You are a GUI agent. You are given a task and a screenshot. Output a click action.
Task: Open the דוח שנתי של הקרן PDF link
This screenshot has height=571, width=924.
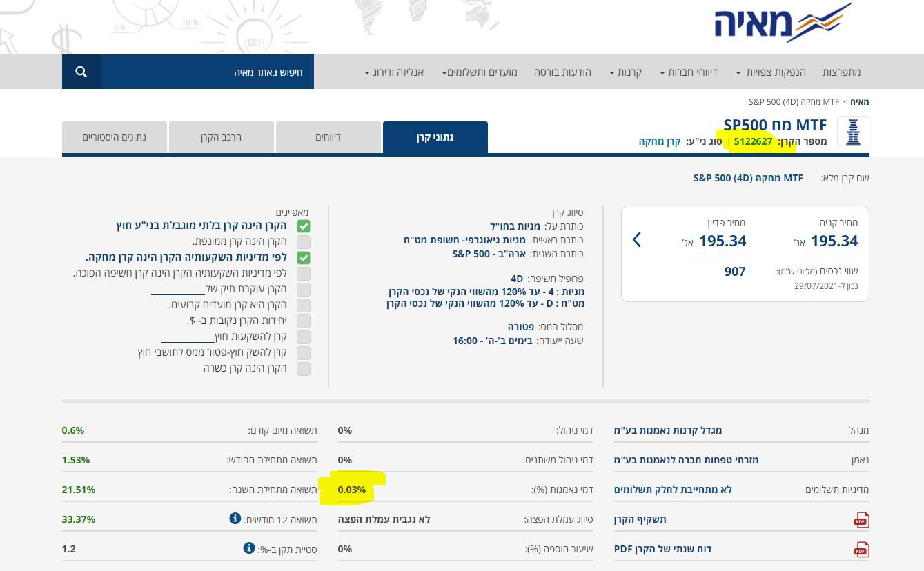[x=662, y=549]
